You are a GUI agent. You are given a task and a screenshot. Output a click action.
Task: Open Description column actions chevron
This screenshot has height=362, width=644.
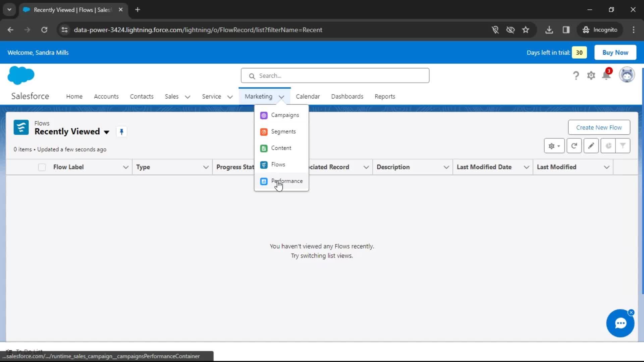(x=446, y=167)
